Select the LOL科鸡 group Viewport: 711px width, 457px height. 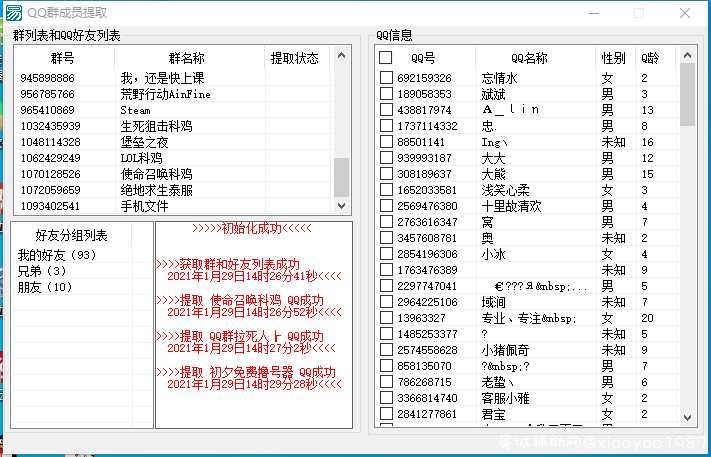coord(141,158)
